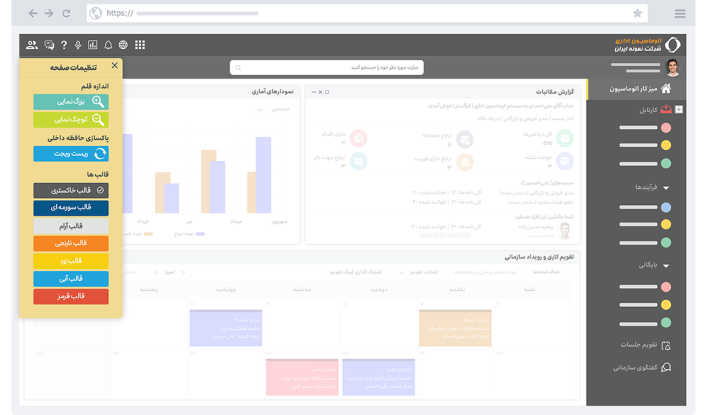Click the microphone icon in toolbar
The height and width of the screenshot is (415, 705).
pos(78,45)
